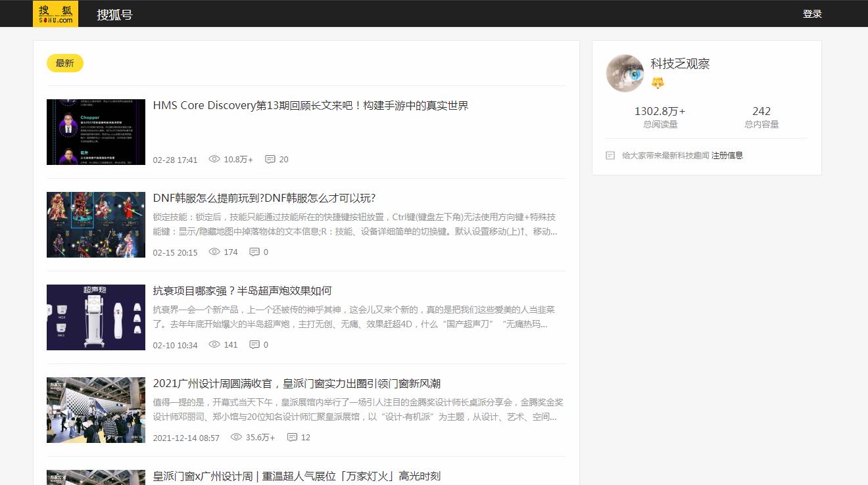Click comment icon on DNF韩服 article
The height and width of the screenshot is (485, 868).
point(254,252)
